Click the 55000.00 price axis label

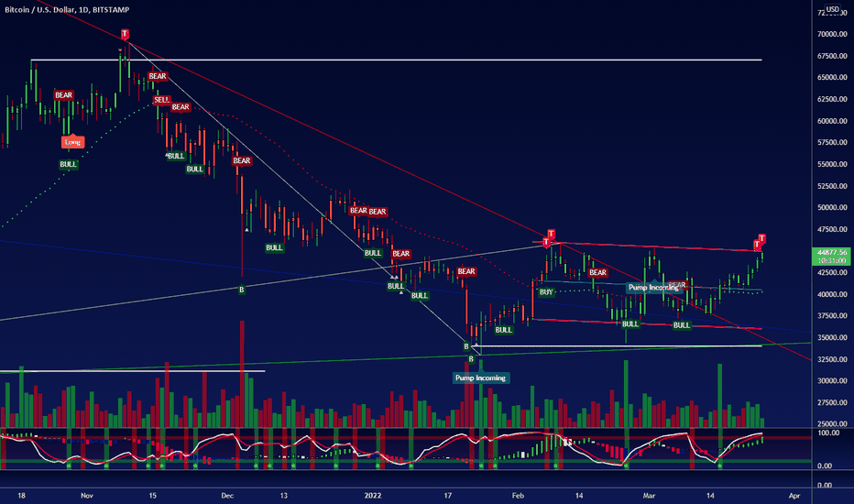coord(832,164)
